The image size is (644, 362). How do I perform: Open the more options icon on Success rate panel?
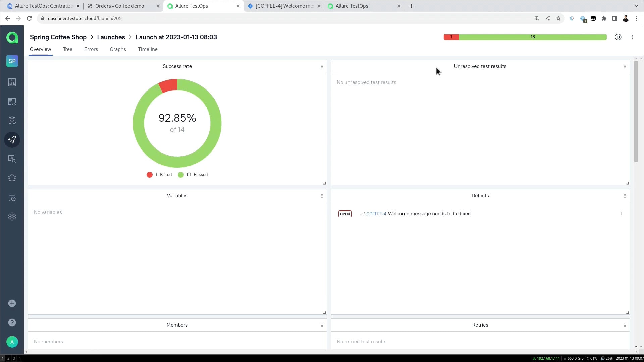pos(322,66)
